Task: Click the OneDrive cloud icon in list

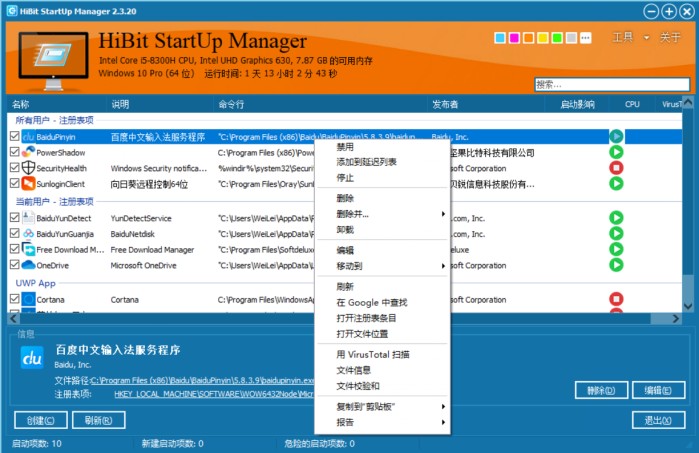Action: tap(28, 265)
